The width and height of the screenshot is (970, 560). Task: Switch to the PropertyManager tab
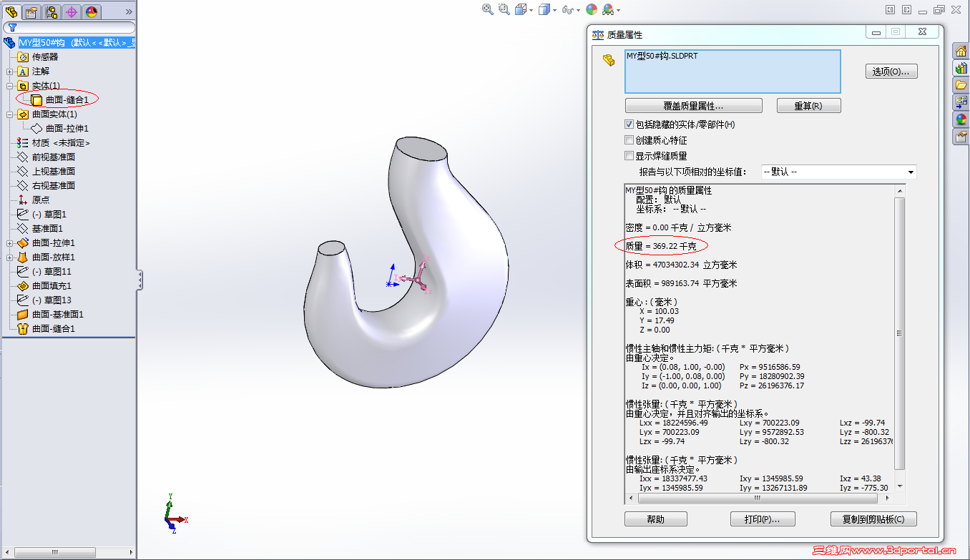pyautogui.click(x=31, y=11)
